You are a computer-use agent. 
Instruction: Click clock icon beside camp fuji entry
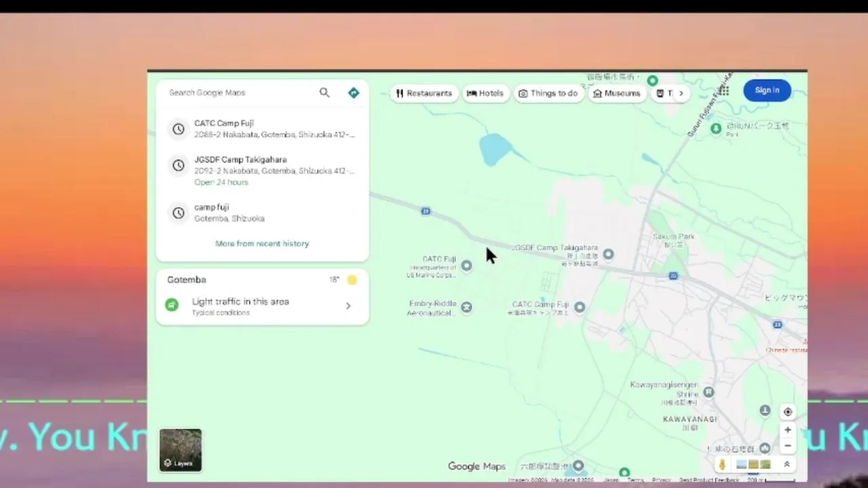click(178, 213)
